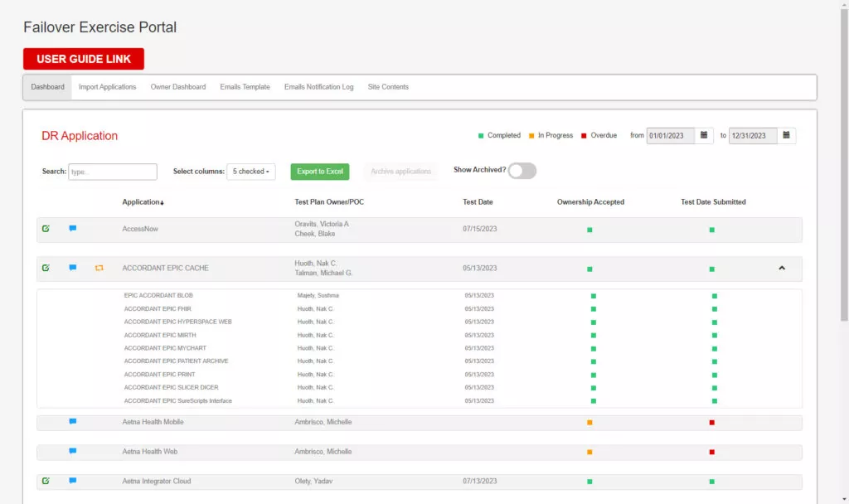849x504 pixels.
Task: Sort by the Application column header
Action: click(142, 201)
